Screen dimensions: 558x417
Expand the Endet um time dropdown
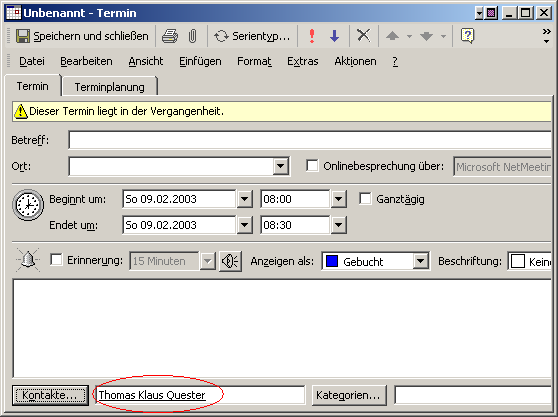tap(338, 225)
